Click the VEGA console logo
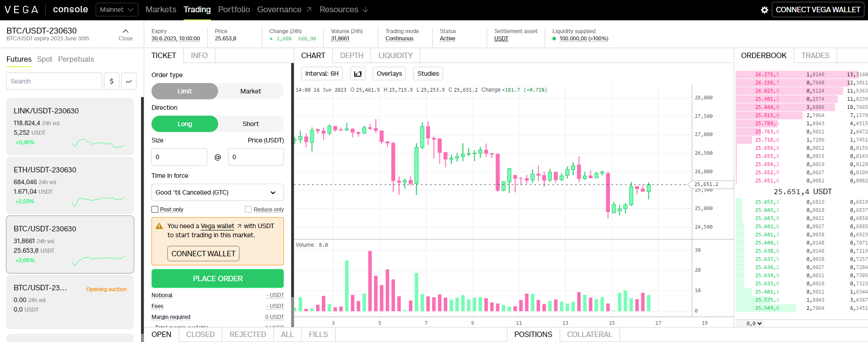This screenshot has height=342, width=868. [x=46, y=10]
